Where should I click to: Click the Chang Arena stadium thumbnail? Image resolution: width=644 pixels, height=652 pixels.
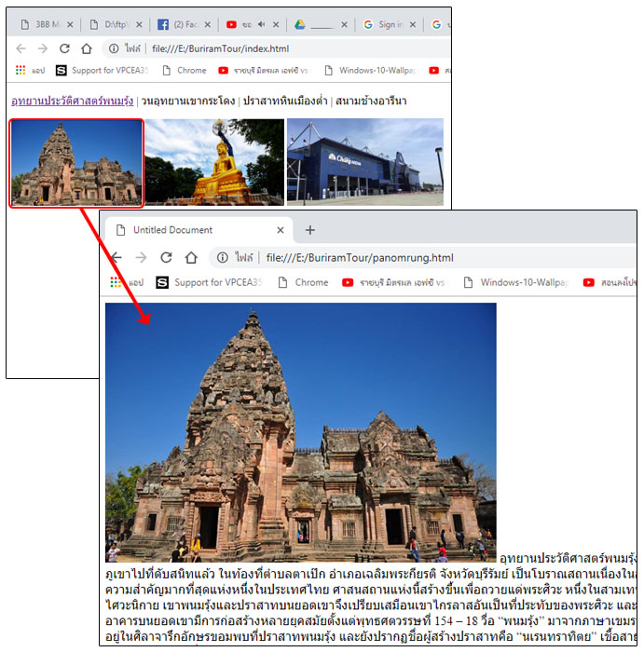pos(364,163)
